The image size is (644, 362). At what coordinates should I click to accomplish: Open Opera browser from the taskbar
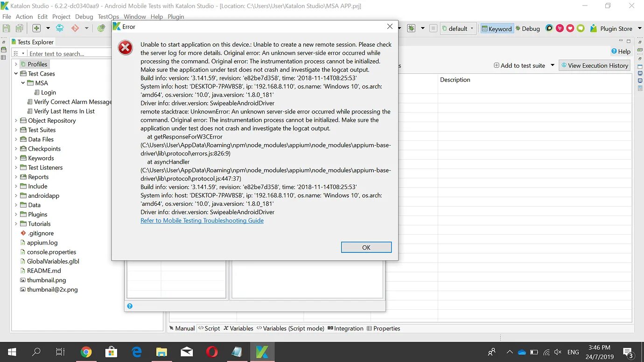pos(212,352)
